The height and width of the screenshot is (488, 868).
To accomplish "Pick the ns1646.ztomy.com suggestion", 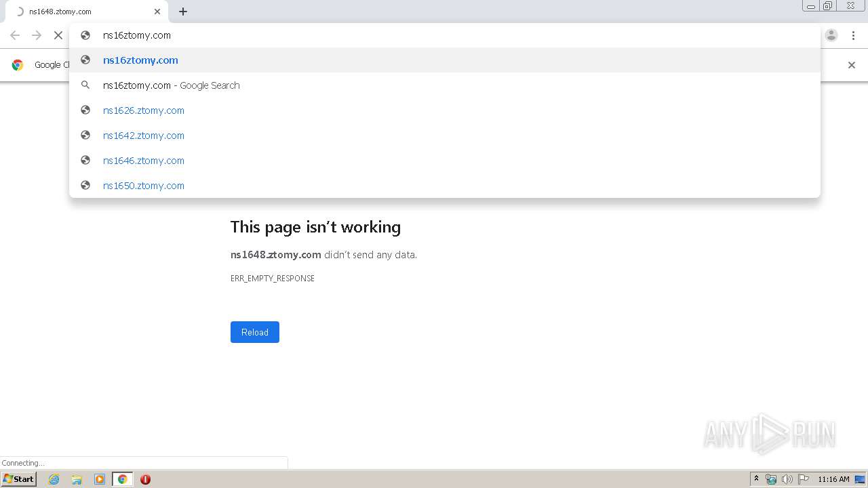I will point(445,161).
